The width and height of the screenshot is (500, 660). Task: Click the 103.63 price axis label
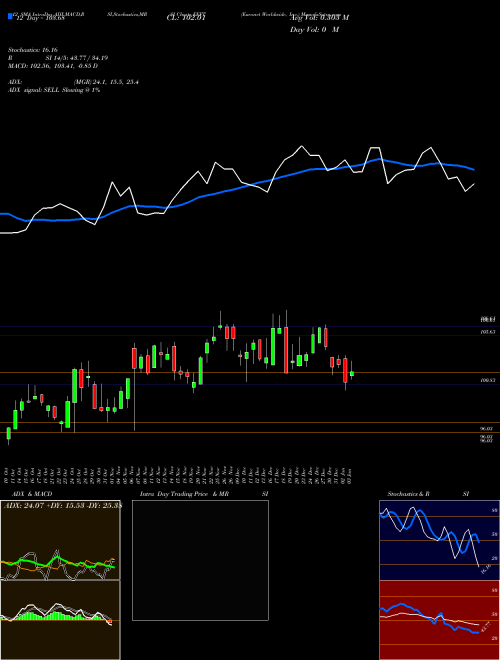point(488,332)
